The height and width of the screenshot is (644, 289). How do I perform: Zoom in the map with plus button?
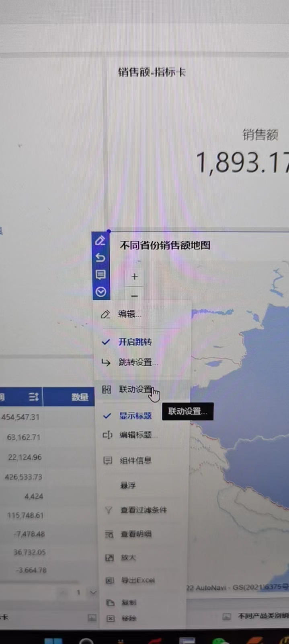[x=134, y=277]
